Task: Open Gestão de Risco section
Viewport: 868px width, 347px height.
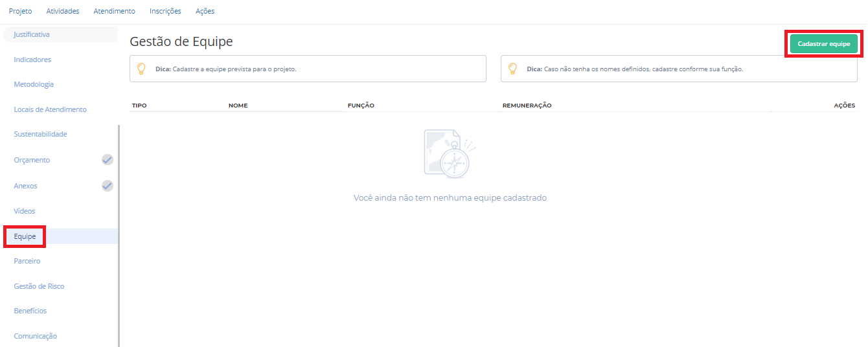Action: [39, 286]
